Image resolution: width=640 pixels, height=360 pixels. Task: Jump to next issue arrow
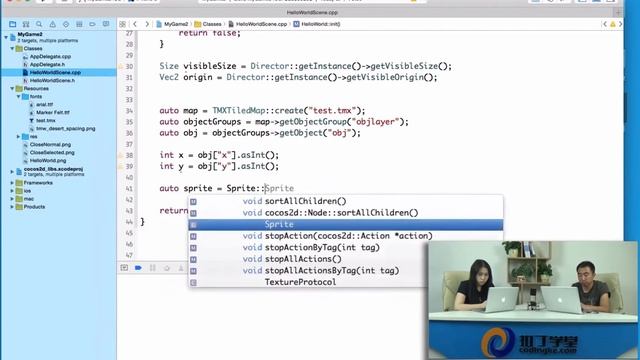pos(620,24)
